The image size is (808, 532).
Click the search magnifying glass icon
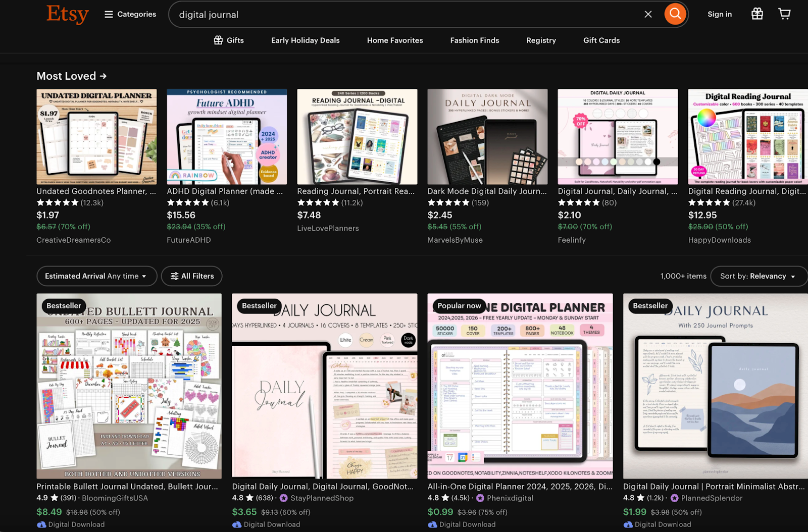click(x=675, y=14)
